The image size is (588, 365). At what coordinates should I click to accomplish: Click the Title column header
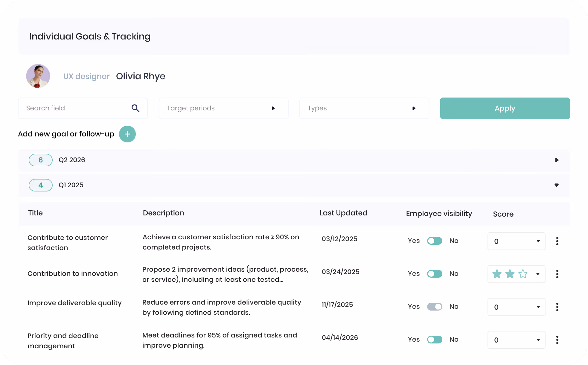tap(35, 213)
